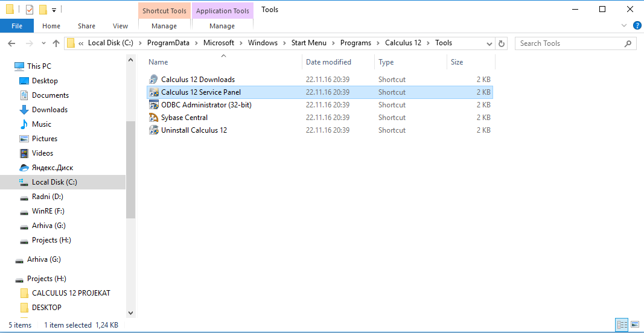
Task: Click the refresh button beside address bar
Action: pyautogui.click(x=502, y=43)
